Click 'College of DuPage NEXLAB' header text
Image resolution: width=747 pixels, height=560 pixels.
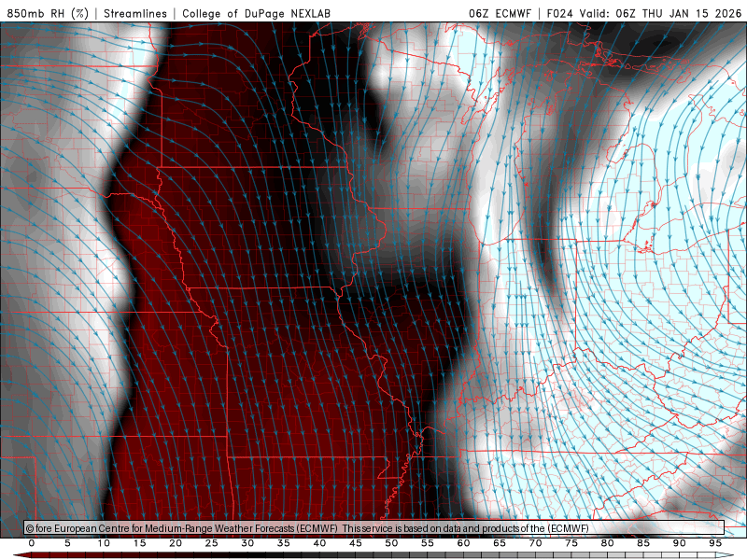click(x=256, y=13)
